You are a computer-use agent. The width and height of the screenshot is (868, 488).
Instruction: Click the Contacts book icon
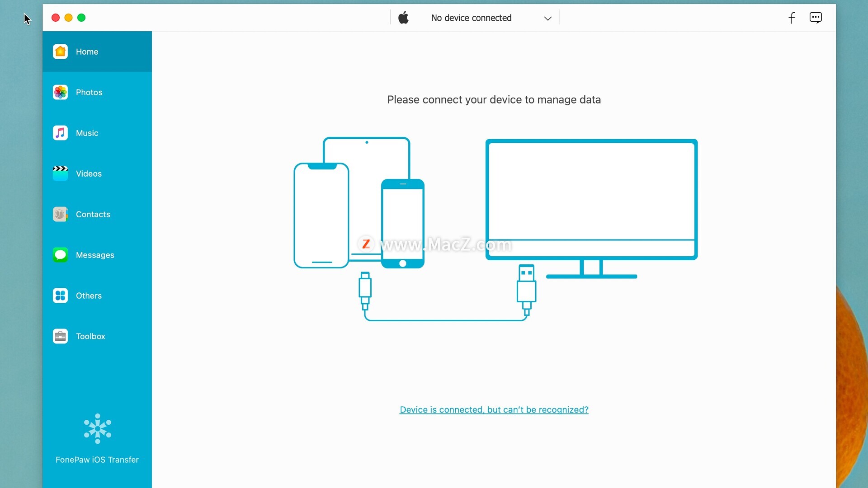tap(60, 214)
